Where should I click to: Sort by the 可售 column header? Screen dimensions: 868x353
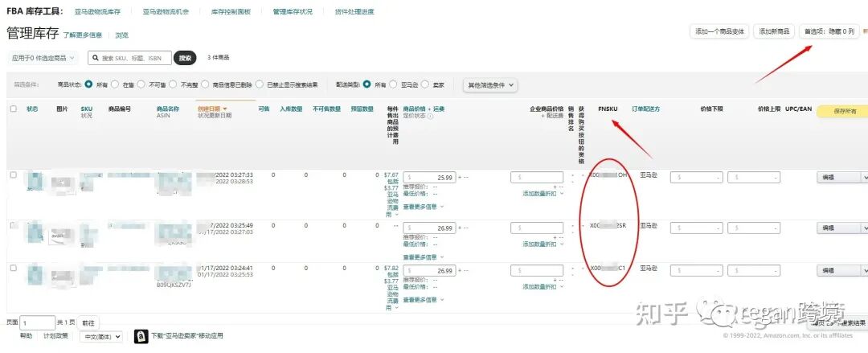pos(264,109)
